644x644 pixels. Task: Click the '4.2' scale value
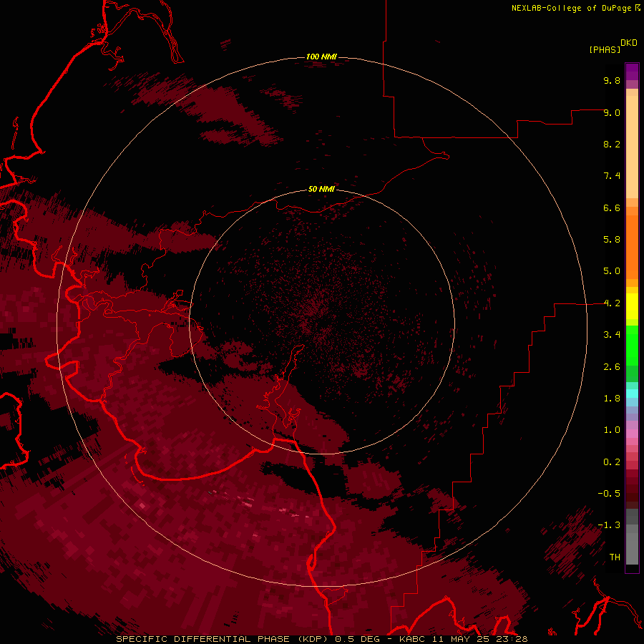(612, 303)
